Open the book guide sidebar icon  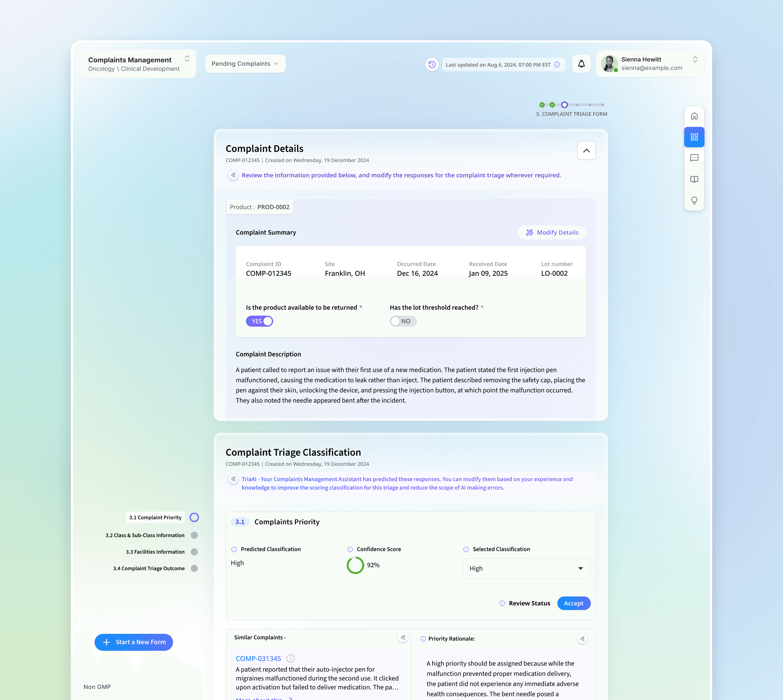(x=694, y=179)
